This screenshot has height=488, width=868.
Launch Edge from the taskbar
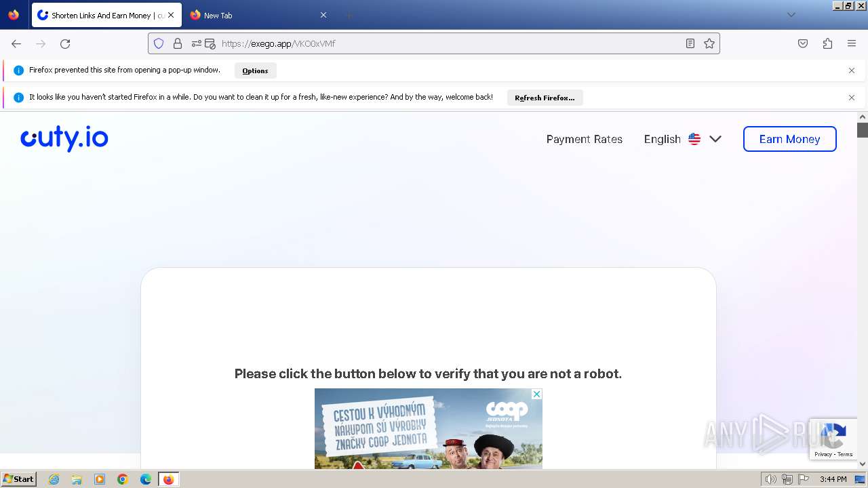[x=146, y=479]
